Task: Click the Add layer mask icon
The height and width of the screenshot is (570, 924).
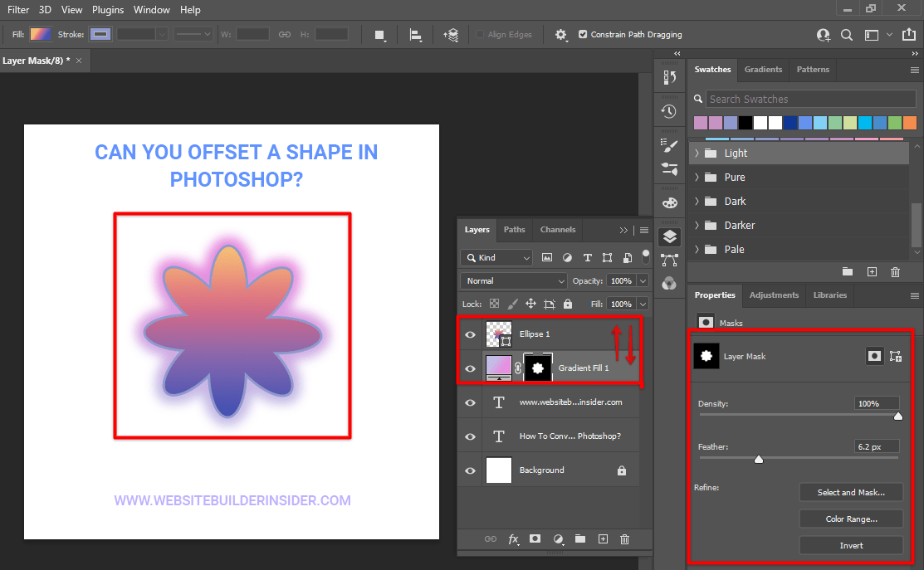Action: [535, 539]
